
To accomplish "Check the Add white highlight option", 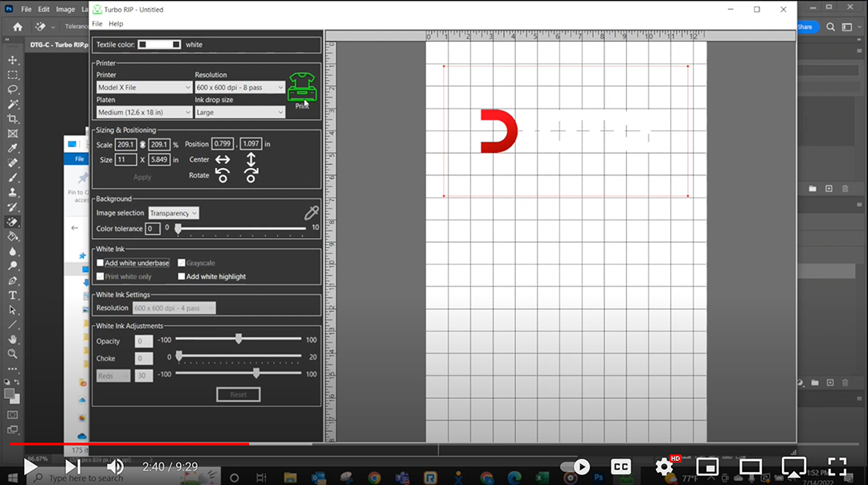I will coord(182,277).
